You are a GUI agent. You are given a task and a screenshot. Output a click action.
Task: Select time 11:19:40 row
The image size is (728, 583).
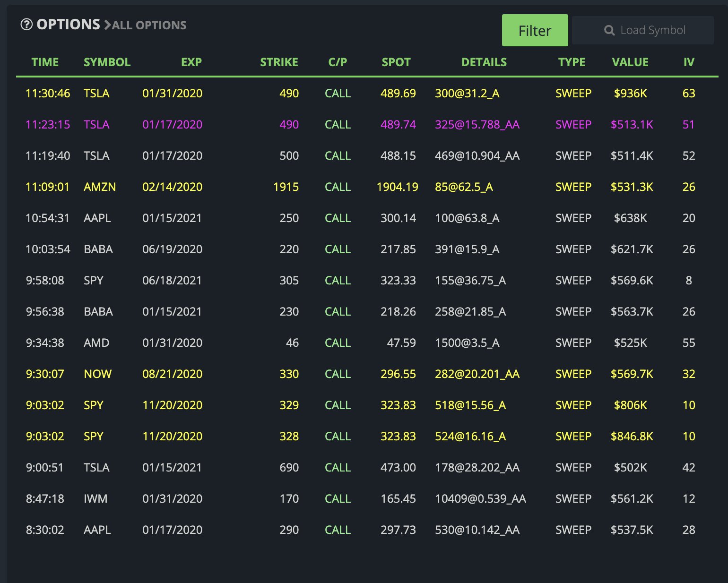coord(48,155)
